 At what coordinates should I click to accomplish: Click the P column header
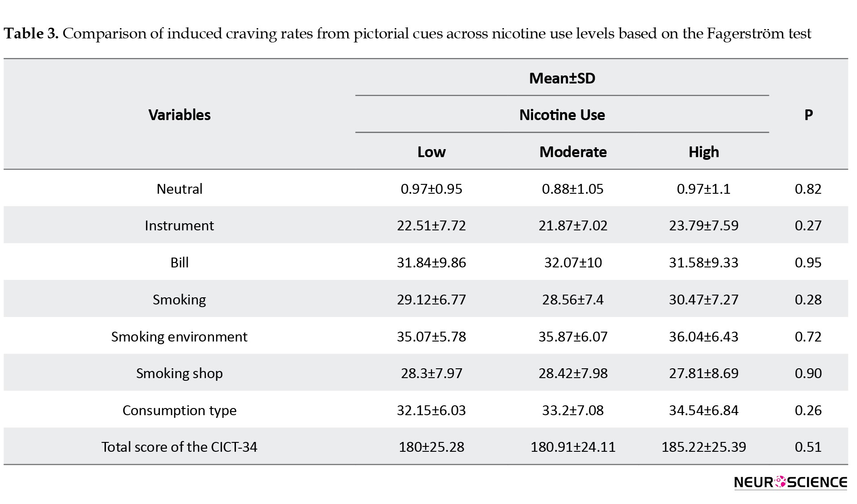tap(808, 115)
